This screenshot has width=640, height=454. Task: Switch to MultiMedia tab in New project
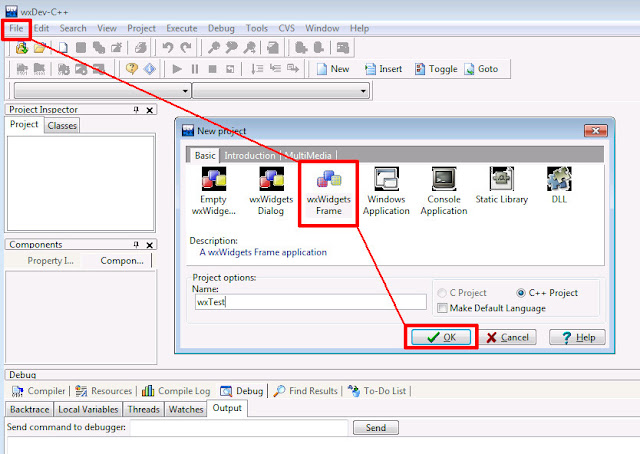click(x=308, y=156)
